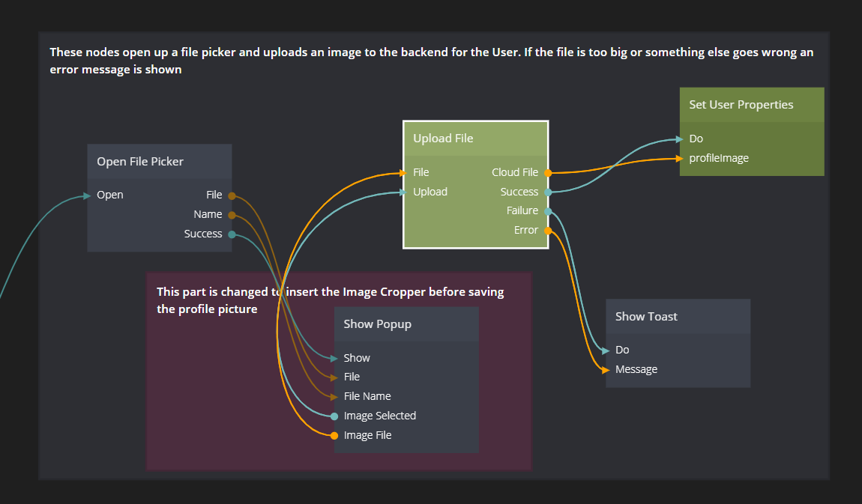Select the Set User Properties node header
862x504 pixels.
tap(741, 105)
